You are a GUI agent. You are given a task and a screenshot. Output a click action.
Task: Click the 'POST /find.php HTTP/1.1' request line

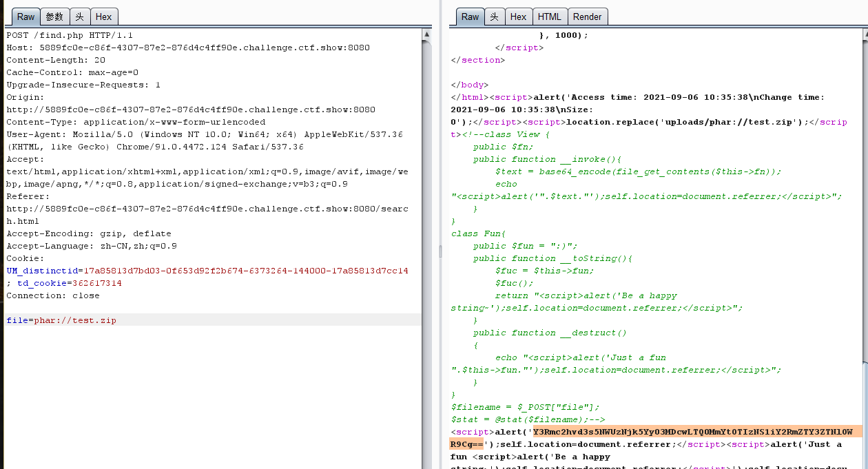70,35
